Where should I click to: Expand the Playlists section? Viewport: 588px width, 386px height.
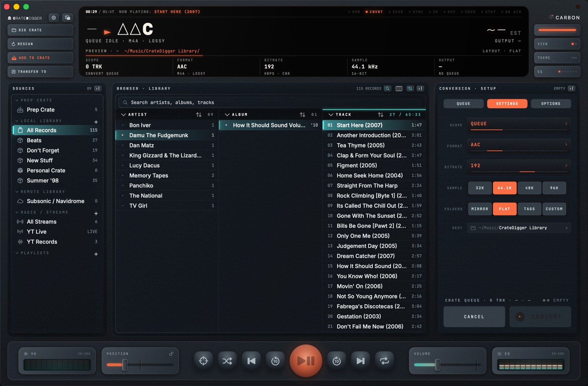[17, 253]
